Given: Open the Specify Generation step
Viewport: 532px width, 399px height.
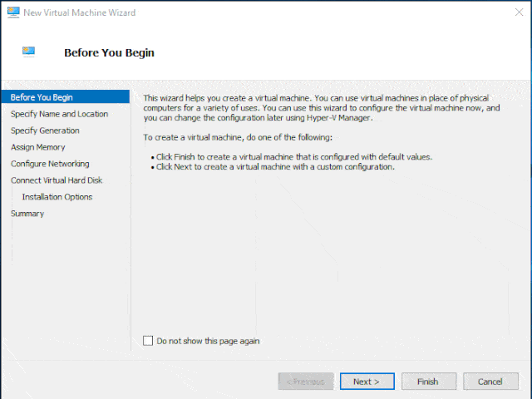Looking at the screenshot, I should [x=45, y=131].
